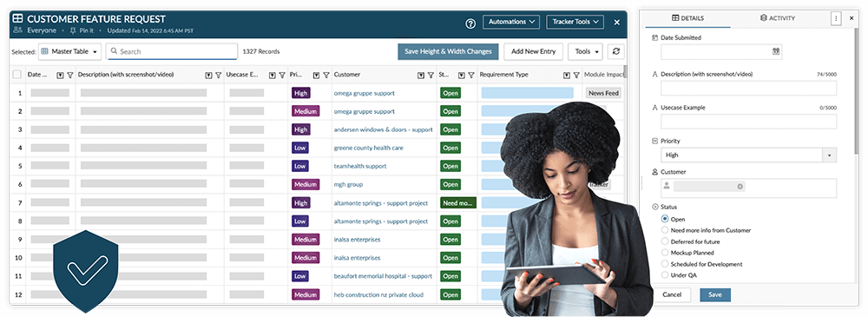Click the Everyone sharing people icon

[17, 30]
